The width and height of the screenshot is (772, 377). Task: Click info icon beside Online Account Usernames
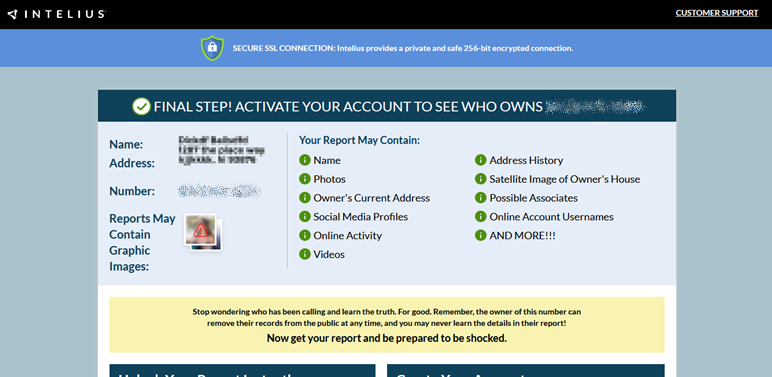(481, 217)
